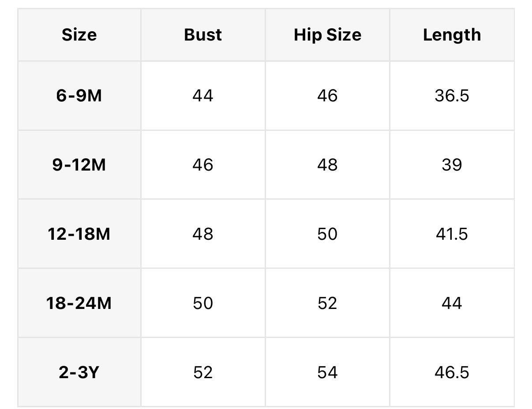Click the Hip Size column header
532x409 pixels.
[327, 35]
